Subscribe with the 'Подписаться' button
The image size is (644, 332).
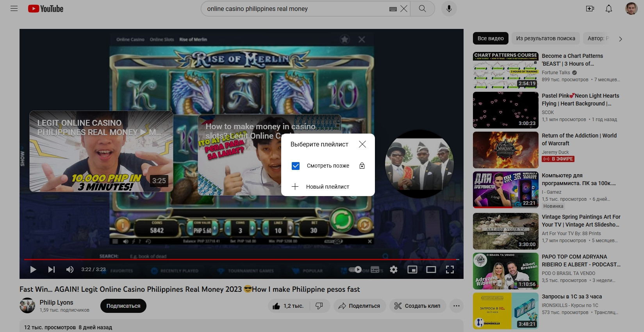pos(123,306)
